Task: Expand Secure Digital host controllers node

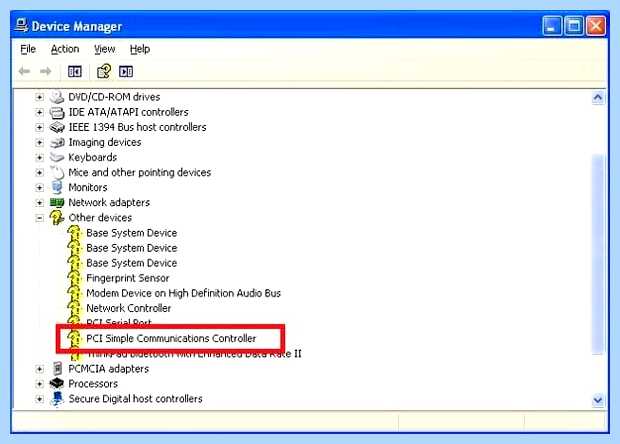Action: click(x=39, y=399)
